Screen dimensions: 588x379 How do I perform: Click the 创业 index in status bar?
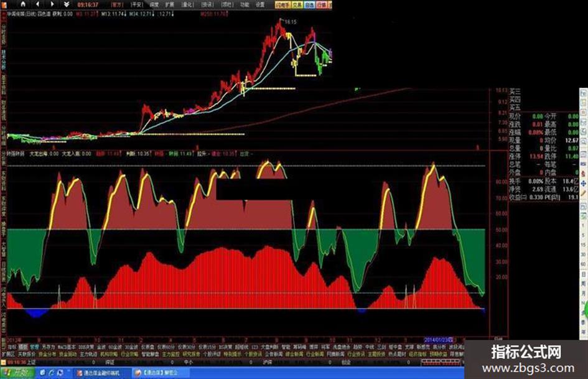(x=346, y=362)
